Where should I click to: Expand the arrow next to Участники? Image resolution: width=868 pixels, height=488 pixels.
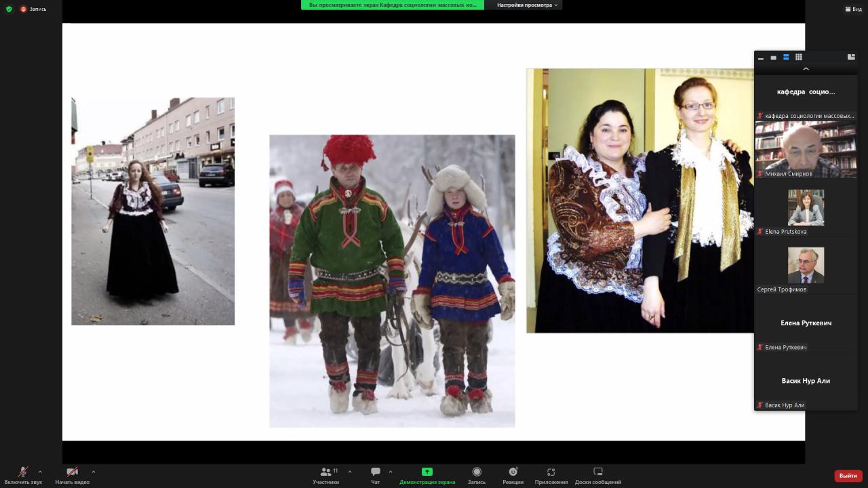pos(350,472)
